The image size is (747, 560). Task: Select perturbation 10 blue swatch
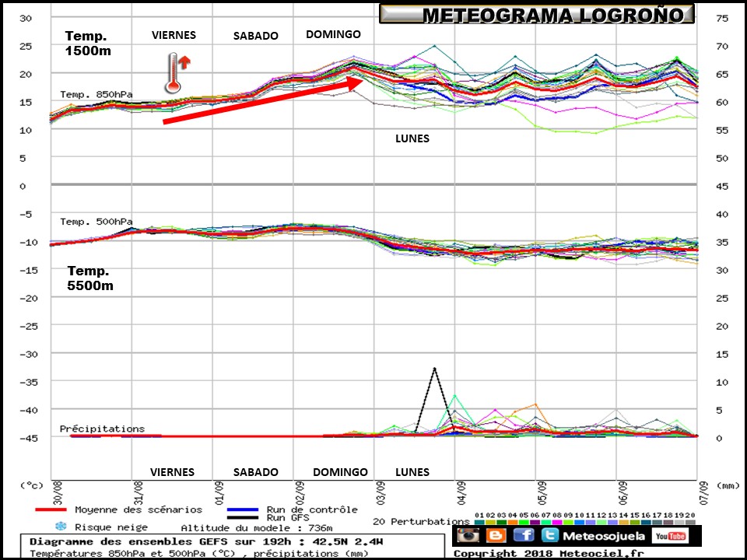(x=579, y=523)
